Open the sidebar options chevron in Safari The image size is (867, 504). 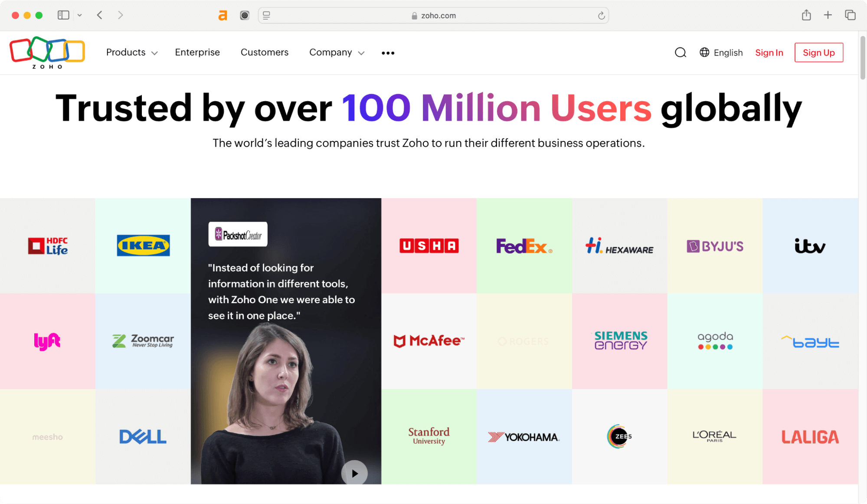pyautogui.click(x=80, y=15)
